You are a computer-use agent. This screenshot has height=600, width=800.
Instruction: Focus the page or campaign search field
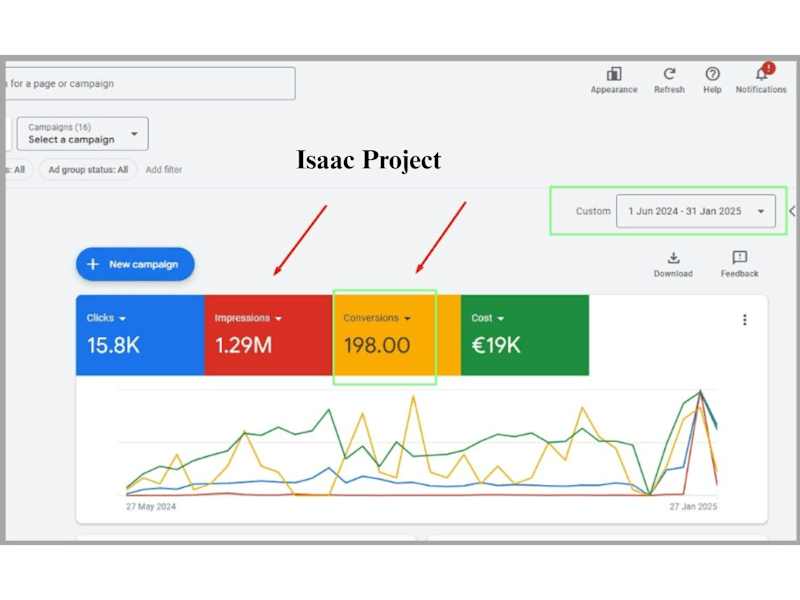150,84
